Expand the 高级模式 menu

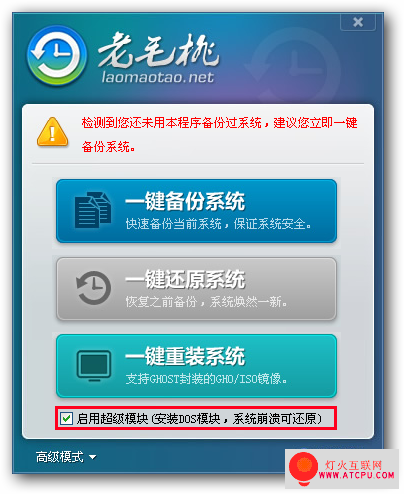click(x=66, y=457)
